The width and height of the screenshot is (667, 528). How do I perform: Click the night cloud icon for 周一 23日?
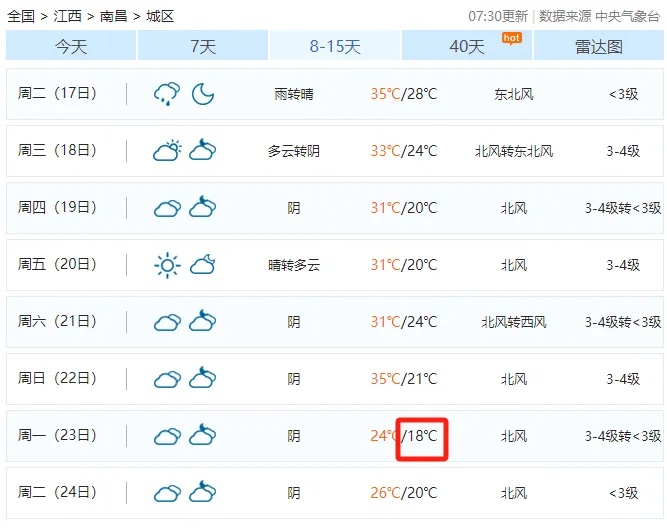[x=202, y=434]
